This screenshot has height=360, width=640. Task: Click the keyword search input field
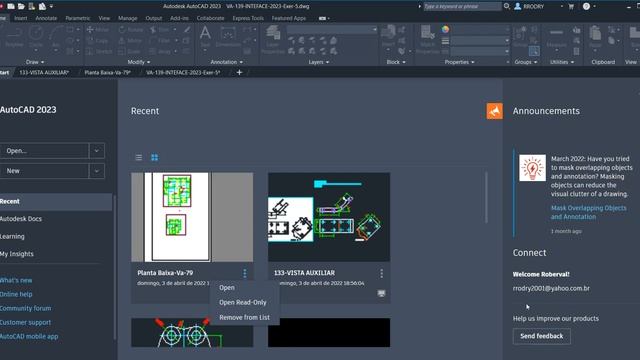462,7
